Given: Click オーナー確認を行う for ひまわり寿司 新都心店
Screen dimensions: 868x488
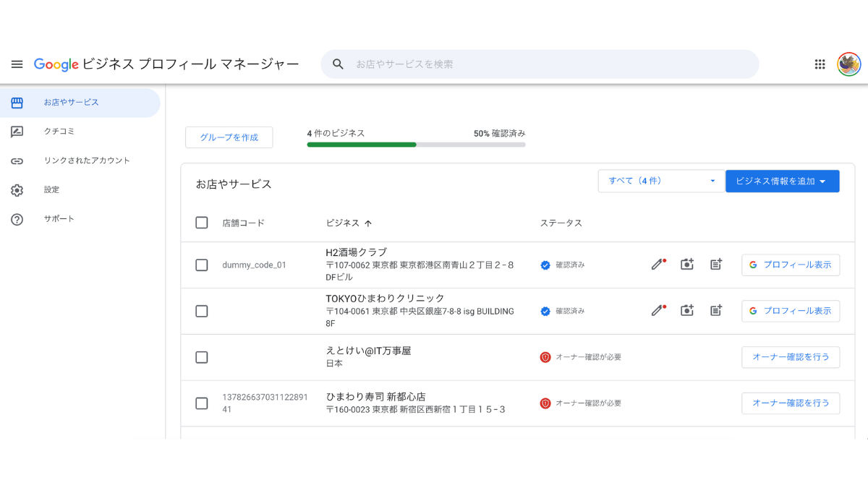Looking at the screenshot, I should [x=791, y=403].
